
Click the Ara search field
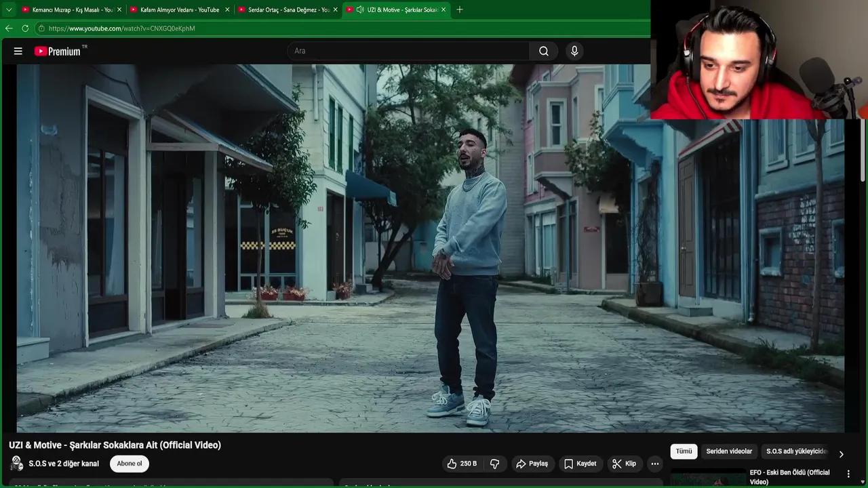coord(409,51)
